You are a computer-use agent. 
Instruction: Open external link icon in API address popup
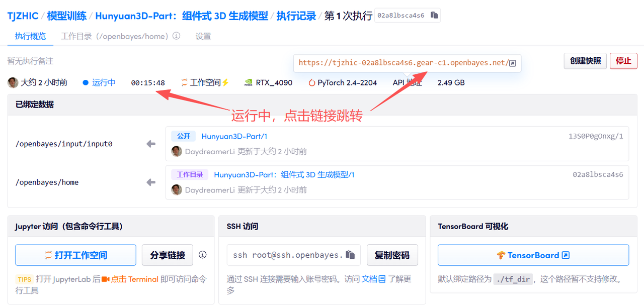(x=512, y=63)
